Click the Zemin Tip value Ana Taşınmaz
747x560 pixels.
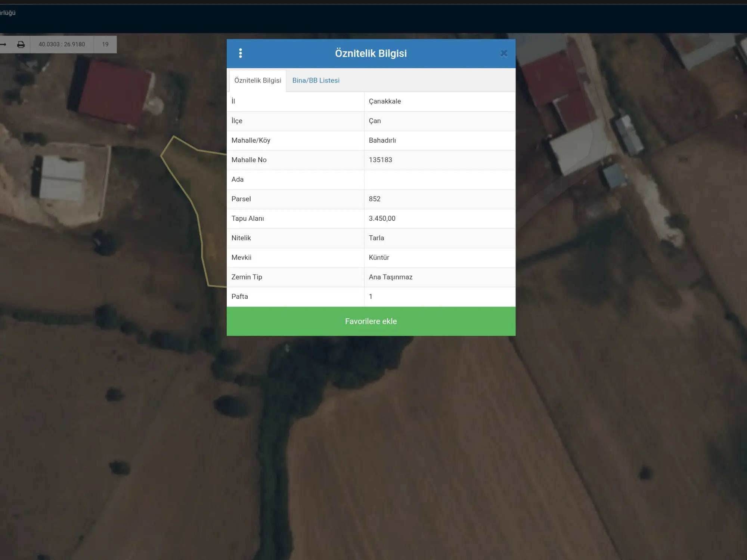click(x=390, y=277)
